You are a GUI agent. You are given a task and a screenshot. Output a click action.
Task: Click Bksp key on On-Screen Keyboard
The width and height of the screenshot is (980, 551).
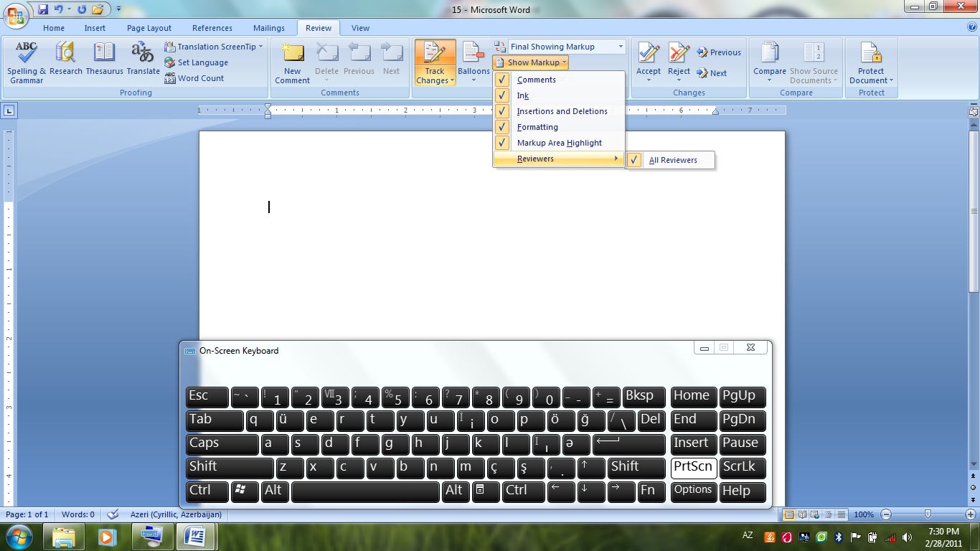(644, 397)
